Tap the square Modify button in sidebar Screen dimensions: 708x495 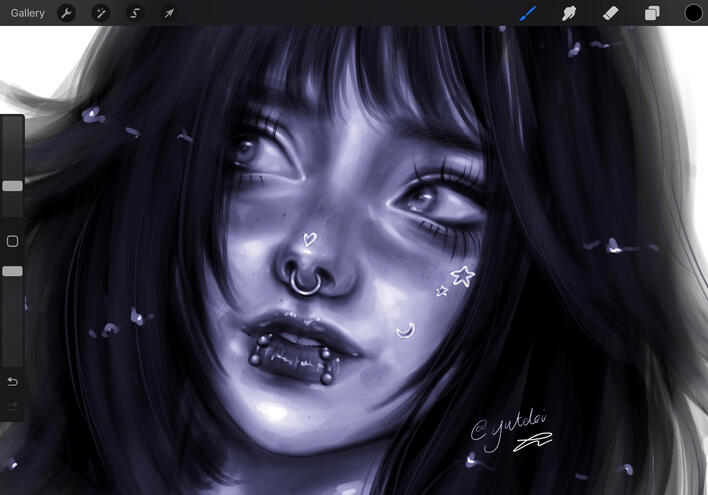point(12,241)
